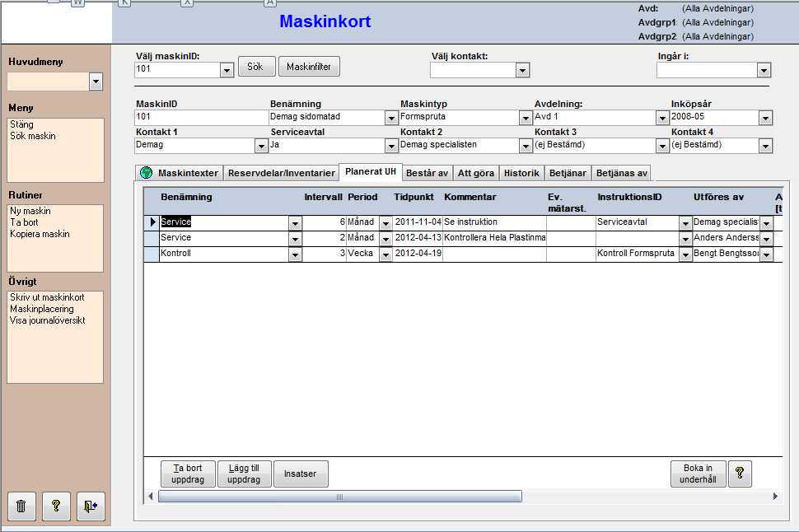Switch to the Betjänar tab
799x532 pixels.
coord(568,173)
